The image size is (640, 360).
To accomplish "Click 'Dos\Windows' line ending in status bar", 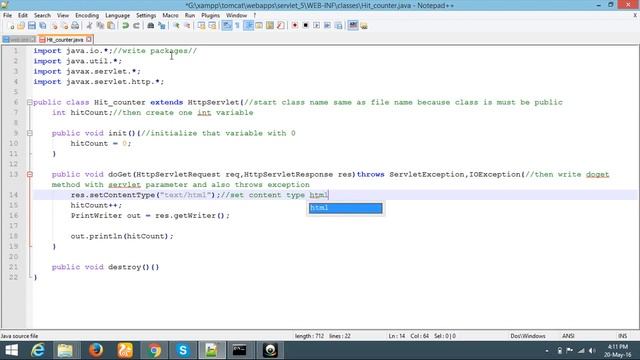I will pyautogui.click(x=528, y=336).
